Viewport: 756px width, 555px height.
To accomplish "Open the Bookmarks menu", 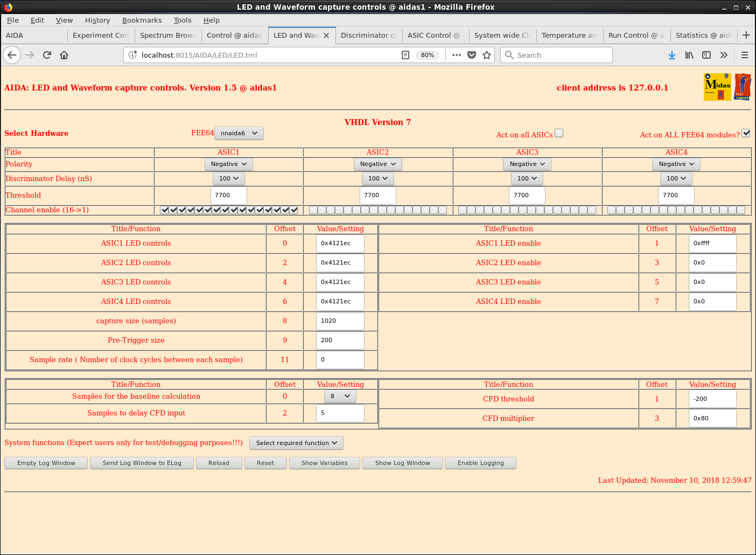I will [x=142, y=20].
